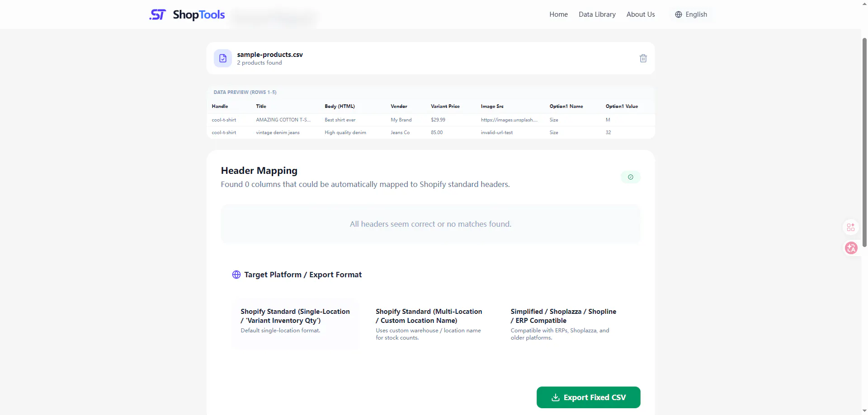The width and height of the screenshot is (868, 415).
Task: Click the 'Jeans Co' vendor cell
Action: click(400, 132)
